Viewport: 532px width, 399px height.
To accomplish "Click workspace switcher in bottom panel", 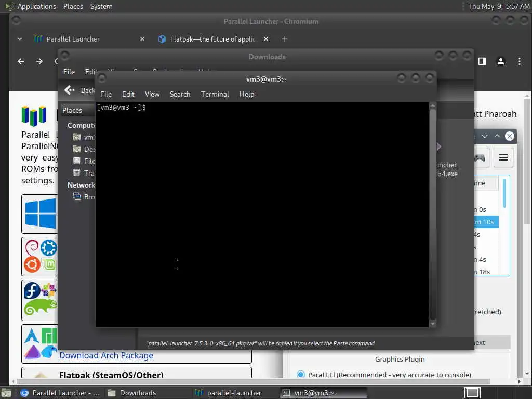I will [472, 393].
